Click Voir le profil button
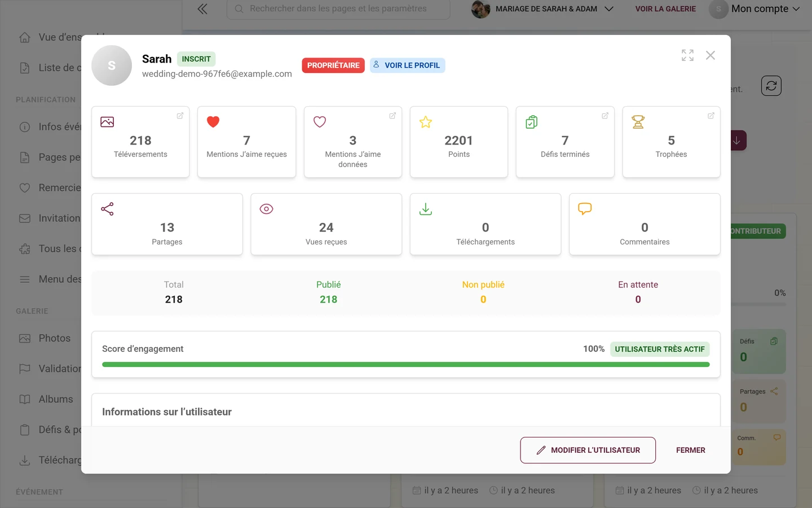The image size is (812, 508). click(x=407, y=65)
